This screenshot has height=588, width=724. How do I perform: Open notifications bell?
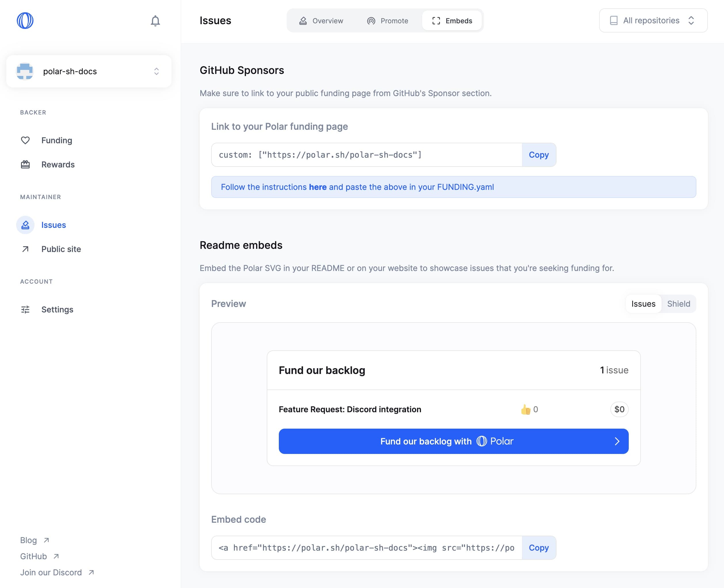tap(155, 21)
